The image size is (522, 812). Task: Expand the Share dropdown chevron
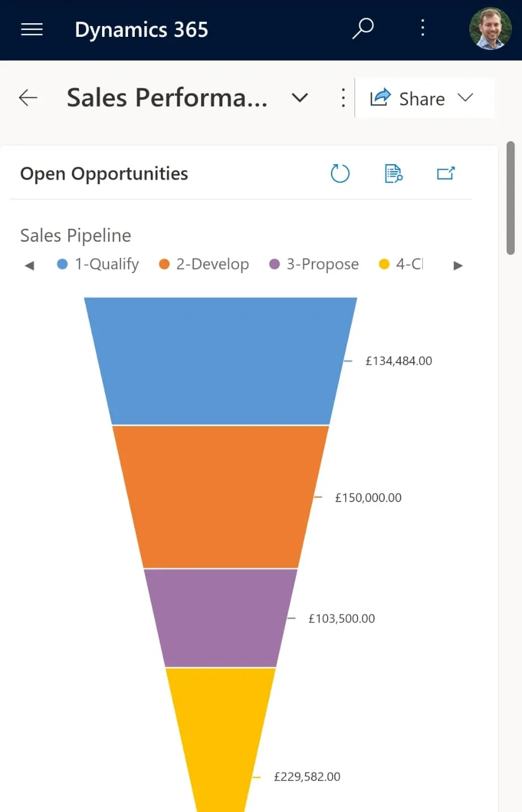[x=465, y=98]
